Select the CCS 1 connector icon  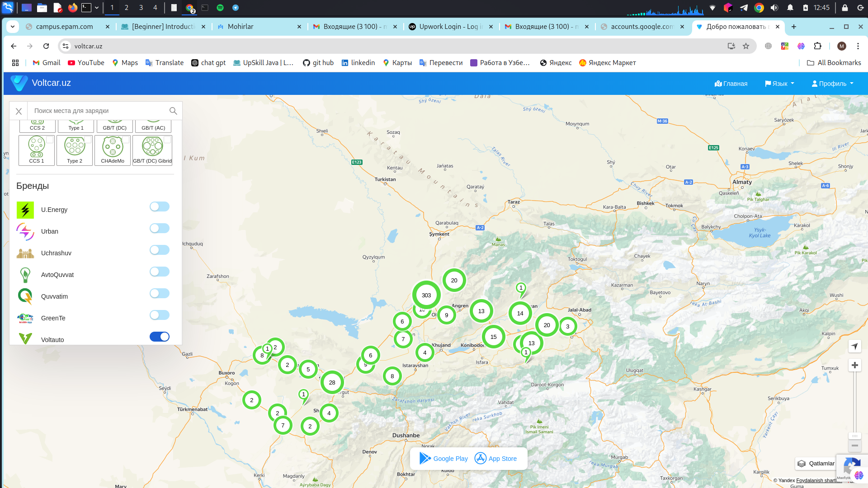pyautogui.click(x=37, y=150)
